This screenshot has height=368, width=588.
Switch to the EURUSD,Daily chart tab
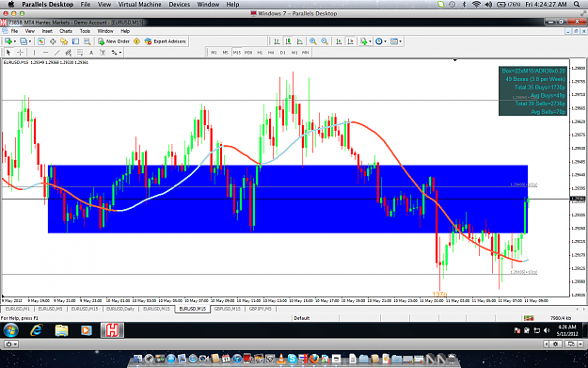click(120, 309)
